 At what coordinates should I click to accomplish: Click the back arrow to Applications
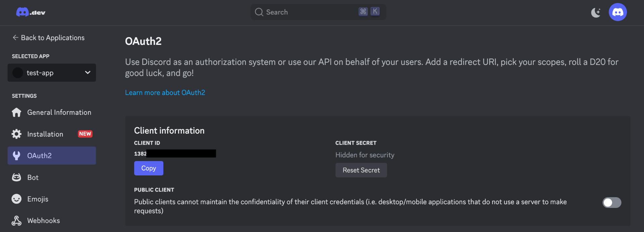[x=15, y=37]
